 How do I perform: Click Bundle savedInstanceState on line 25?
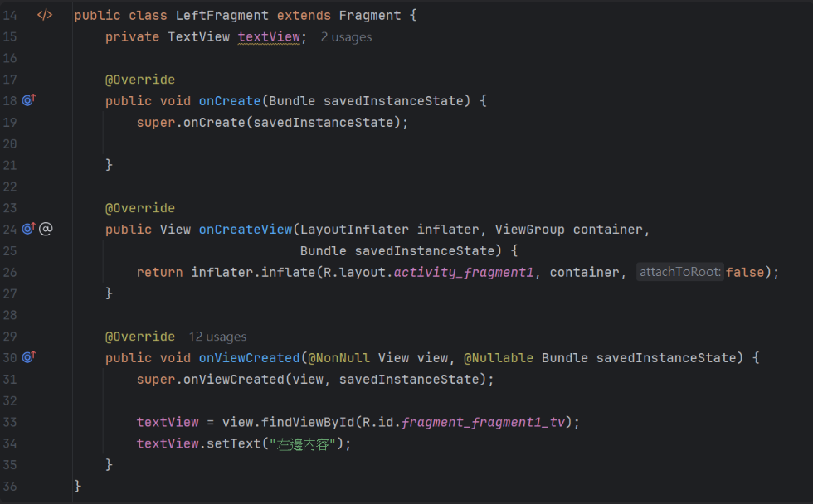(x=401, y=251)
